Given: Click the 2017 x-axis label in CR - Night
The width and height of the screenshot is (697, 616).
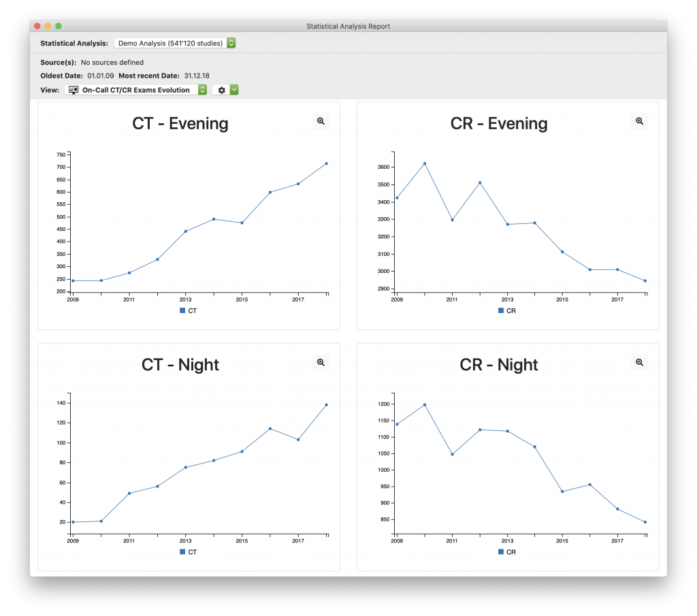Looking at the screenshot, I should (617, 541).
